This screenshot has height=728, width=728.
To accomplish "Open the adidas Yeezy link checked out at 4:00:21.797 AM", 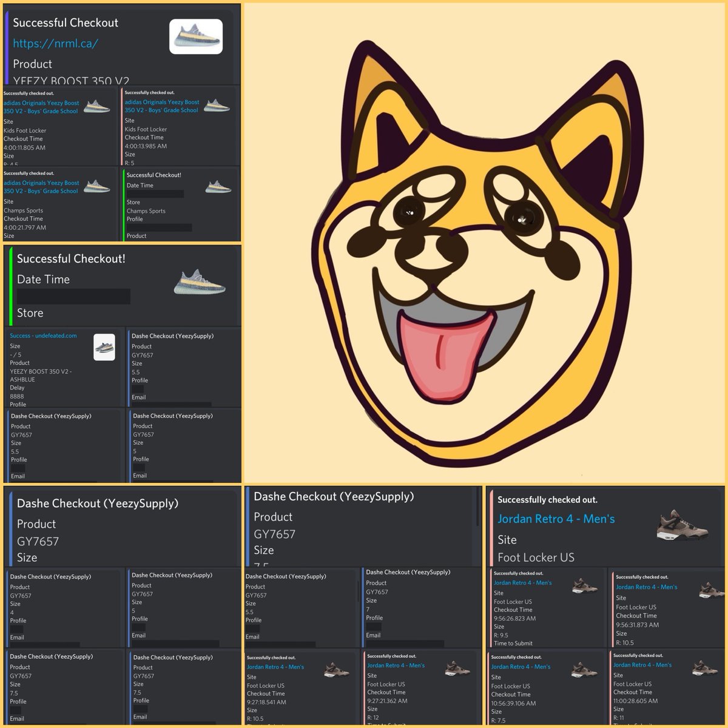I will [x=41, y=187].
